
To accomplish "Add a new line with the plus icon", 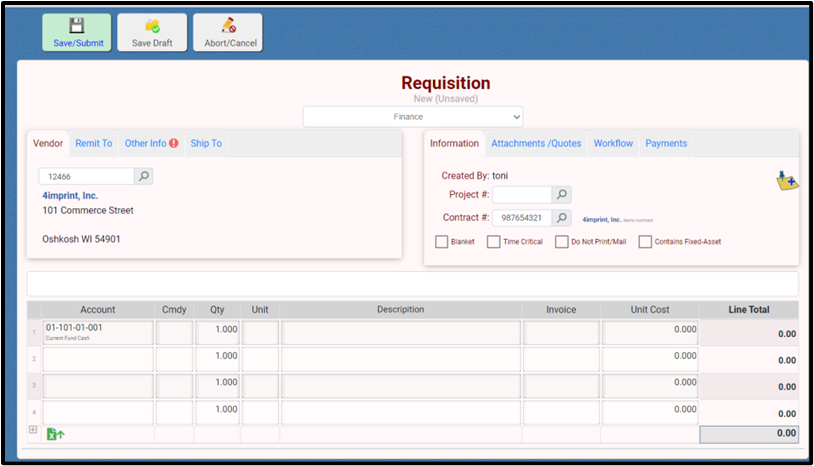I will click(33, 430).
